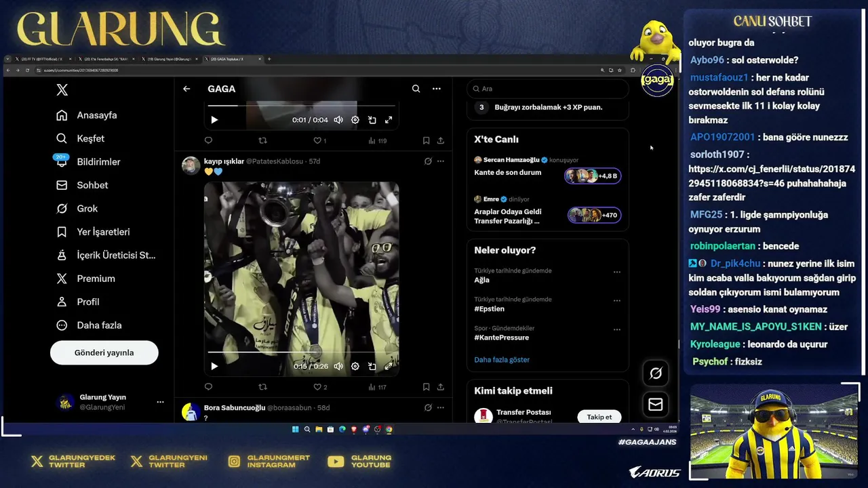Viewport: 868px width, 488px height.
Task: Open İçerik Üreticisi Stüdyosu item
Action: [x=106, y=256]
